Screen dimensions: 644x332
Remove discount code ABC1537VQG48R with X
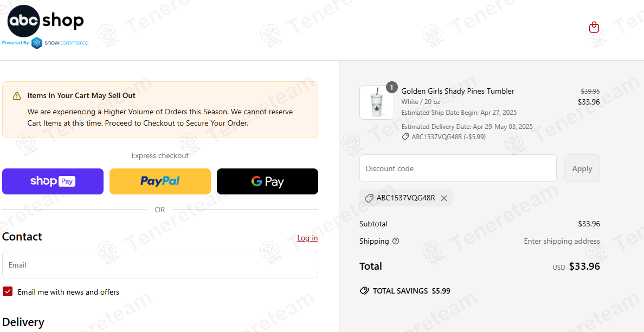tap(444, 198)
